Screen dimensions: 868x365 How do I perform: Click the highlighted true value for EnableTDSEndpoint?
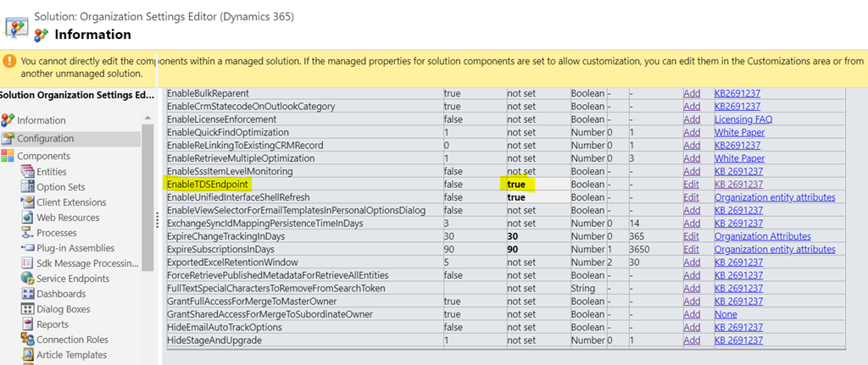516,184
